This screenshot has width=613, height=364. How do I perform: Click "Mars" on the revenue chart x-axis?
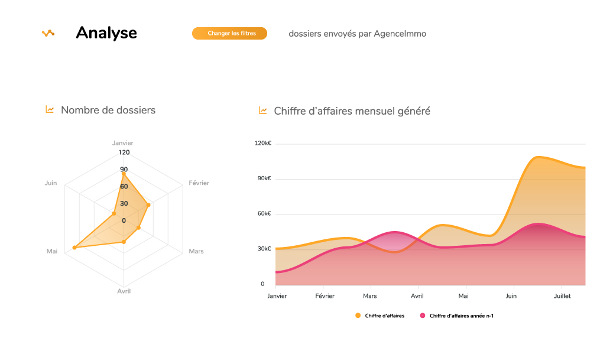[x=370, y=296]
